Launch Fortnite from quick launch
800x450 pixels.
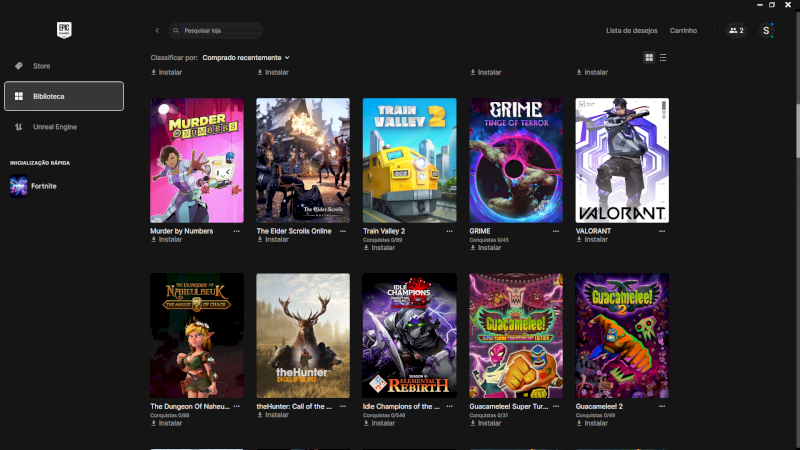(x=34, y=186)
